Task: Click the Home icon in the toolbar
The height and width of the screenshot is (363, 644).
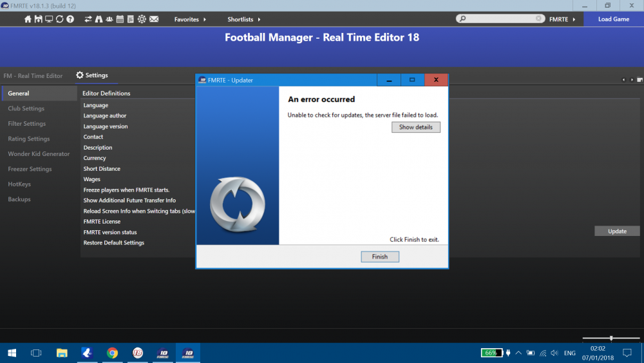Action: pyautogui.click(x=28, y=19)
